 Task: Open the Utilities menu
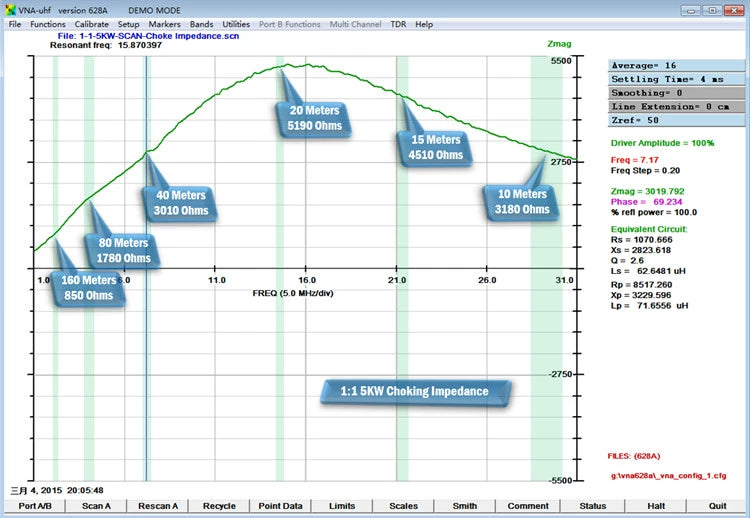coord(236,24)
